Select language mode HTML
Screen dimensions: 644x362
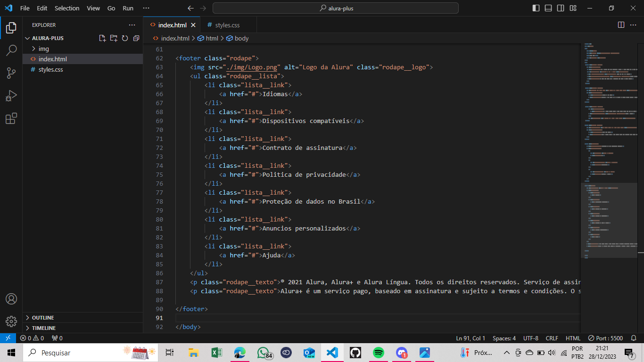573,338
